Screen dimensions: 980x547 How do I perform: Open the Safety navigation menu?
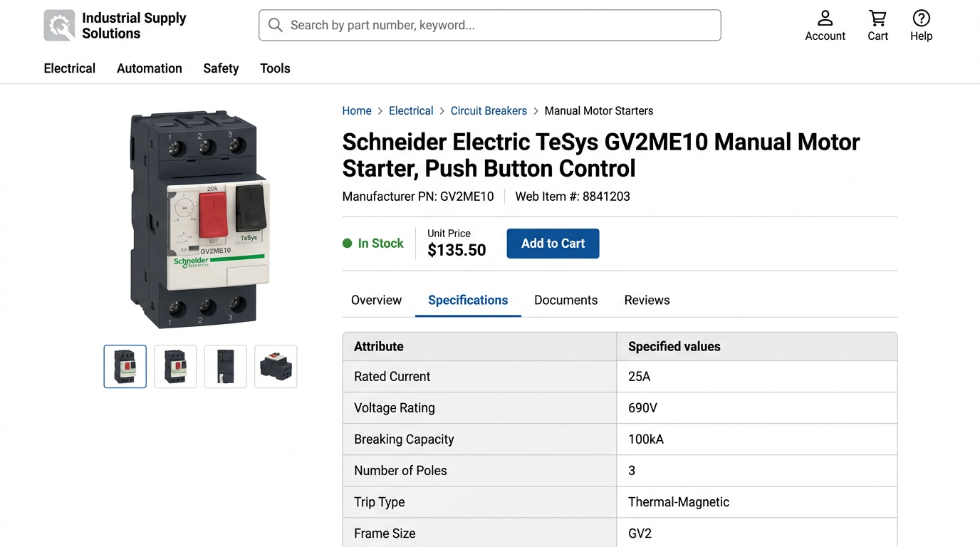click(x=221, y=68)
